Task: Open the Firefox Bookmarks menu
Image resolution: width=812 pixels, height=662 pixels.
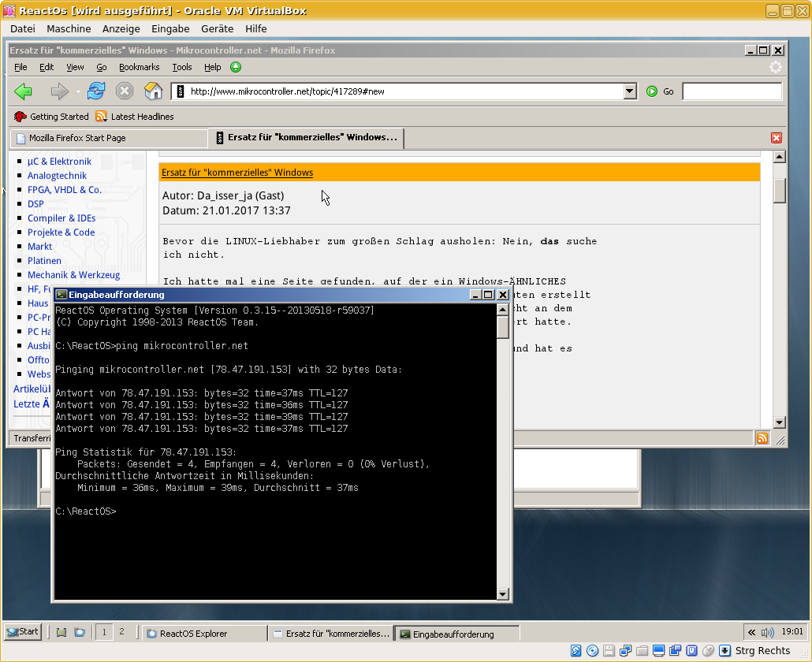Action: (140, 67)
